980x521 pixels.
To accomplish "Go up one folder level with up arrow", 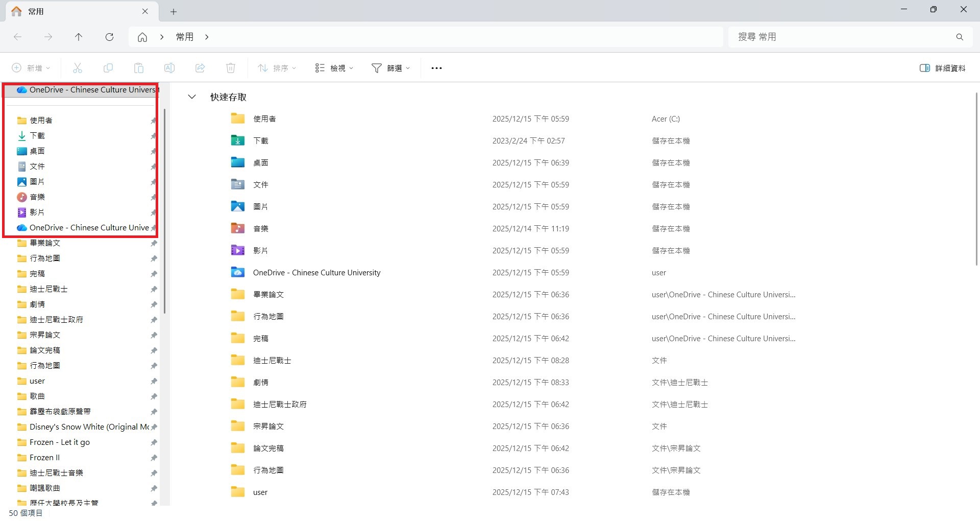I will (79, 37).
